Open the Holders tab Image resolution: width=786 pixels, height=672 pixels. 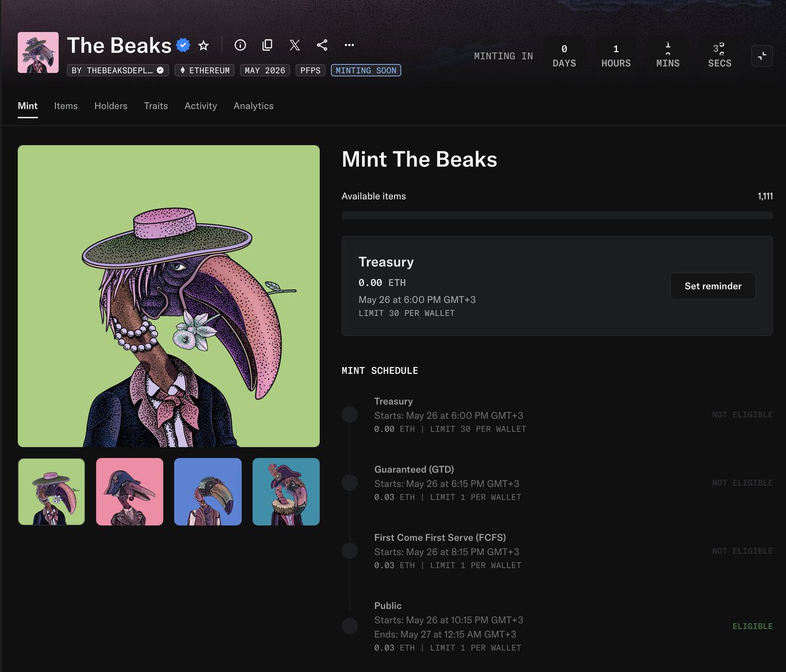click(x=111, y=105)
